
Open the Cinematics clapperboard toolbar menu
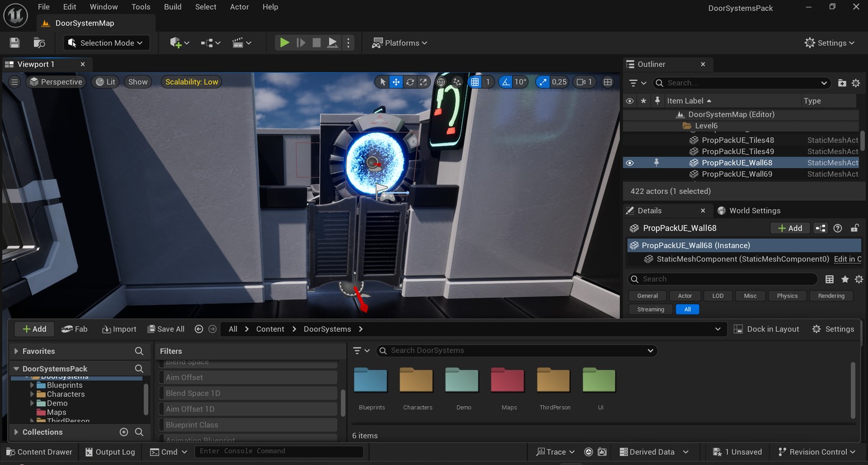(x=241, y=43)
